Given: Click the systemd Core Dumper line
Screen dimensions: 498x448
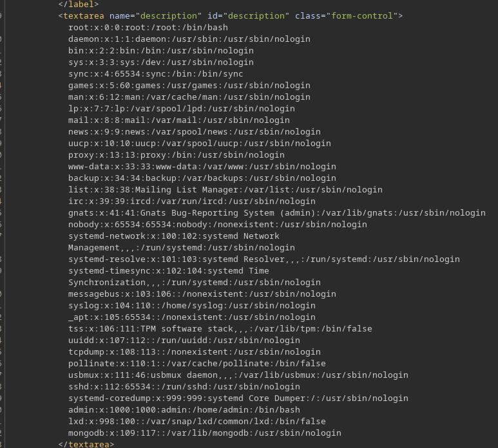Looking at the screenshot, I should pos(238,398).
